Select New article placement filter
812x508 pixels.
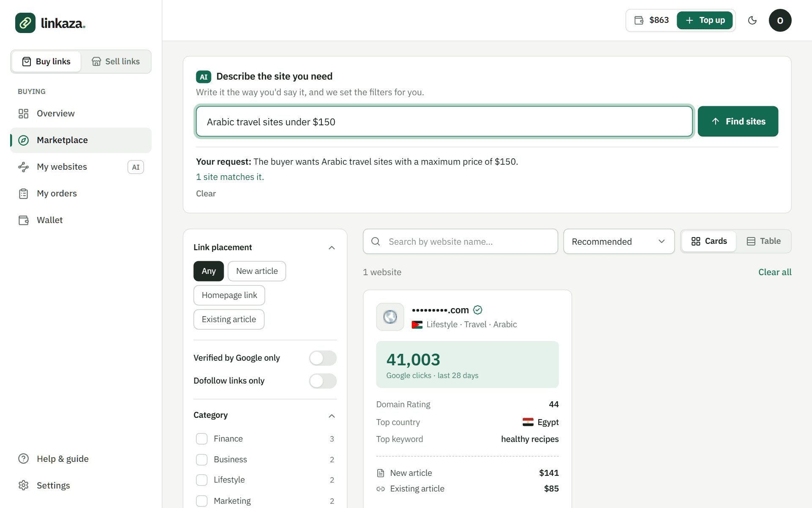tap(257, 271)
